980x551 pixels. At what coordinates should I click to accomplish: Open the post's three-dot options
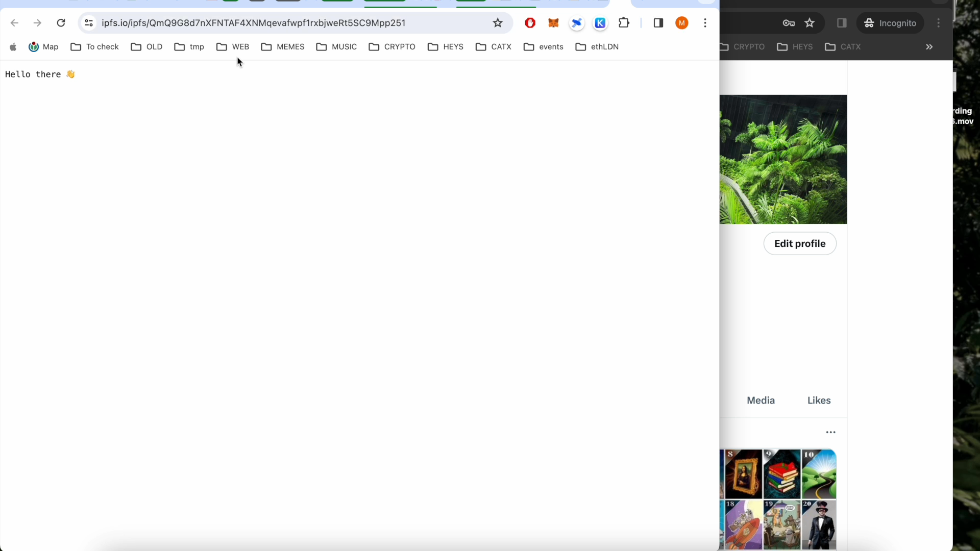coord(831,432)
